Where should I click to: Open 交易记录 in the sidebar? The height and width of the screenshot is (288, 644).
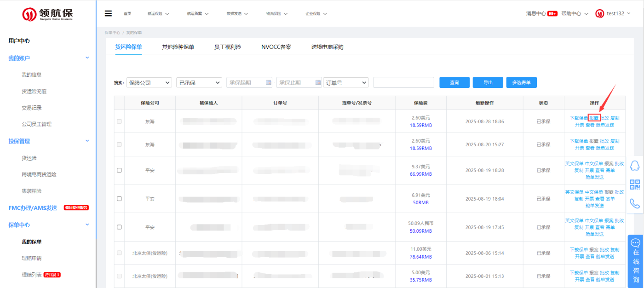(32, 108)
